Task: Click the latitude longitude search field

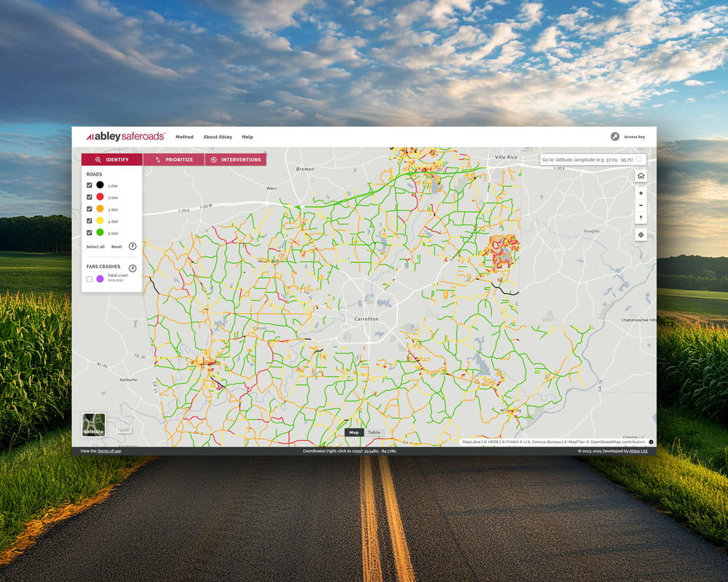Action: (x=588, y=159)
